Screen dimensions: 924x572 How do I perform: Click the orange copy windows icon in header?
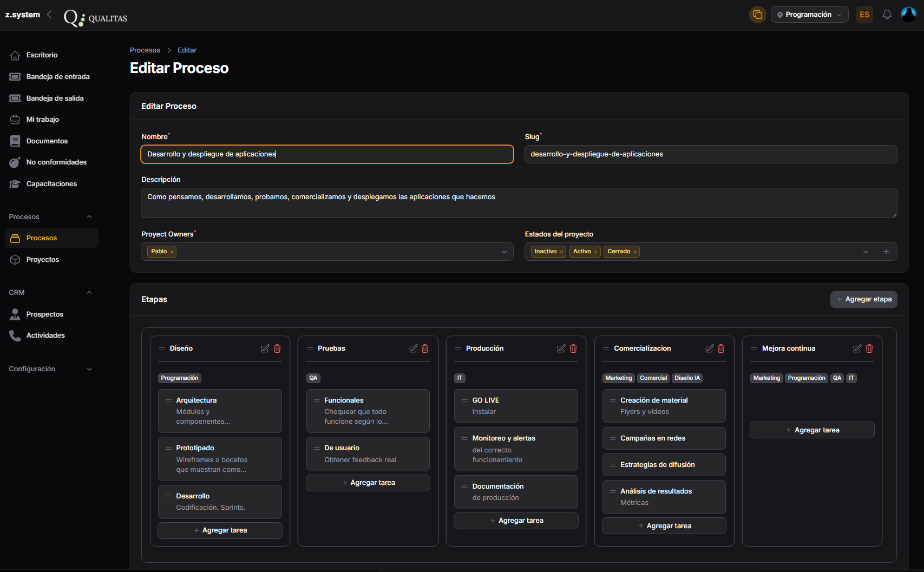tap(757, 15)
